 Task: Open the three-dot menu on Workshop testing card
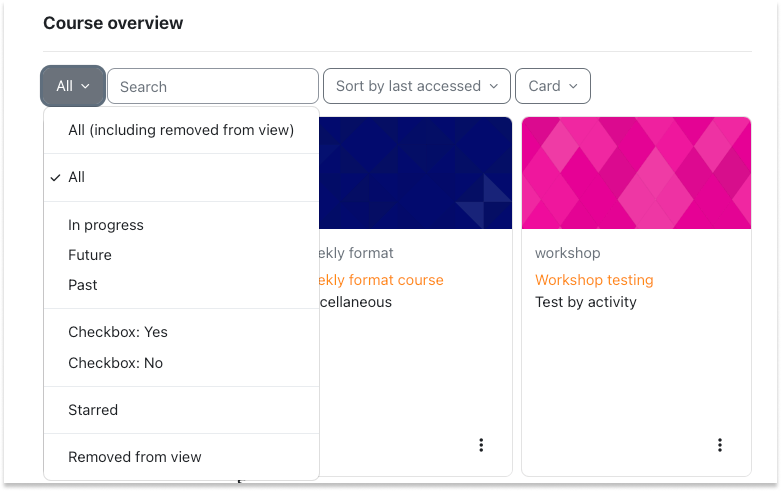[x=719, y=445]
